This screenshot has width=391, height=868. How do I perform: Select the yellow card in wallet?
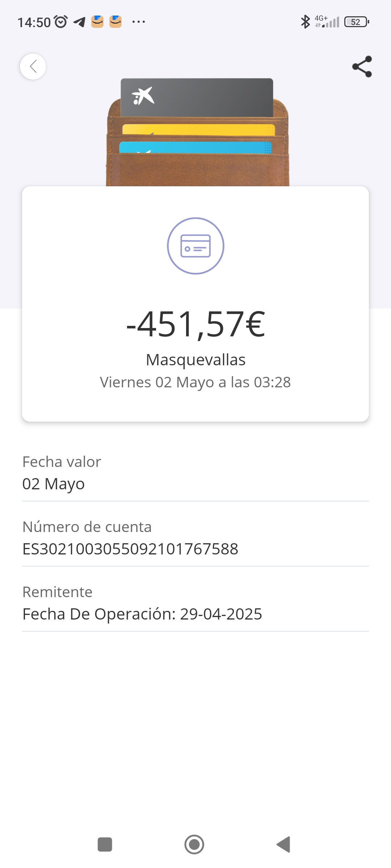198,130
